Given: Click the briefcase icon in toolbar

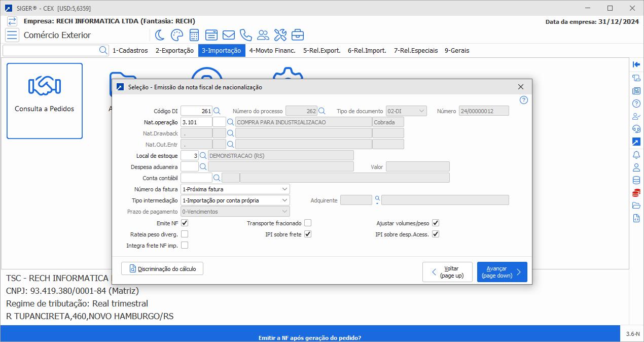Looking at the screenshot, I should (298, 35).
